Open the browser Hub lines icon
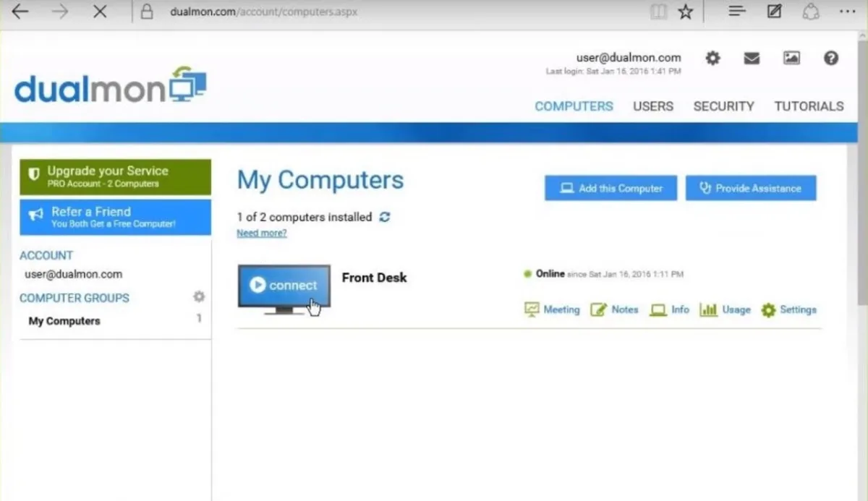Screen dimensions: 868x501 pos(736,12)
